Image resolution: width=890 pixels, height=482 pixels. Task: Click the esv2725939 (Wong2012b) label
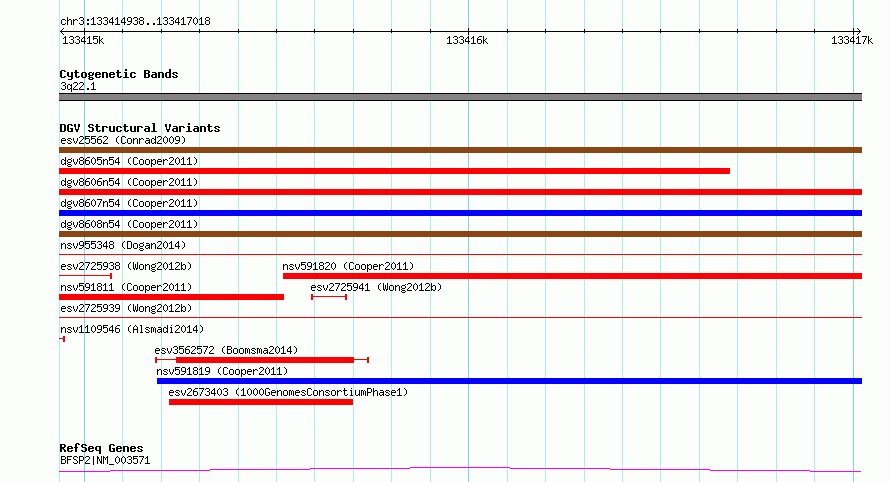[x=126, y=308]
